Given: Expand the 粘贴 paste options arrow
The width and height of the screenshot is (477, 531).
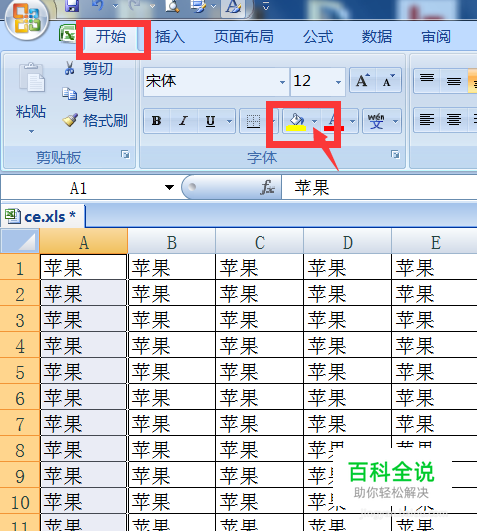Looking at the screenshot, I should [31, 131].
